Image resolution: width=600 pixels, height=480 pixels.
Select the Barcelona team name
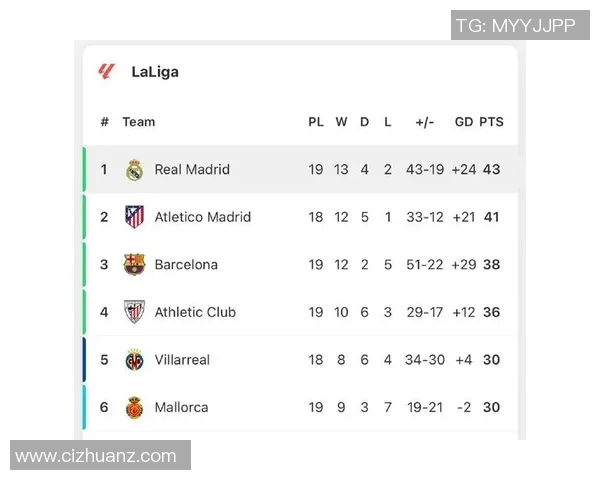[186, 265]
